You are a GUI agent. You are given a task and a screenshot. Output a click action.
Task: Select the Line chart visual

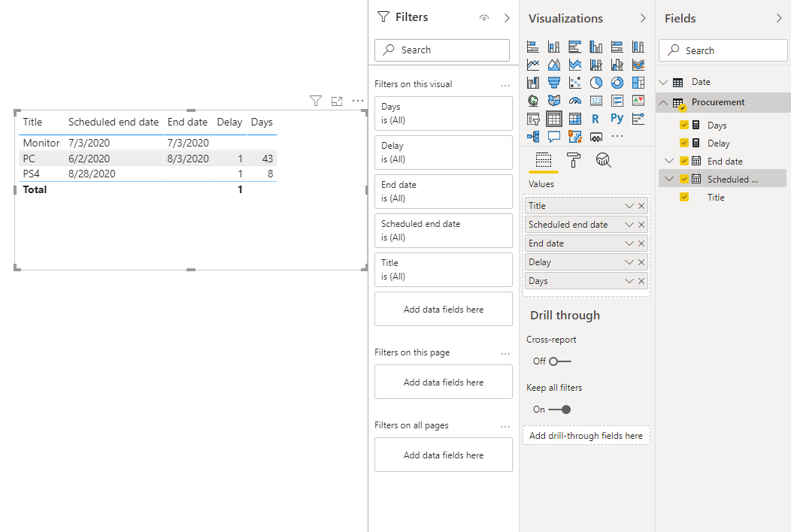point(532,65)
